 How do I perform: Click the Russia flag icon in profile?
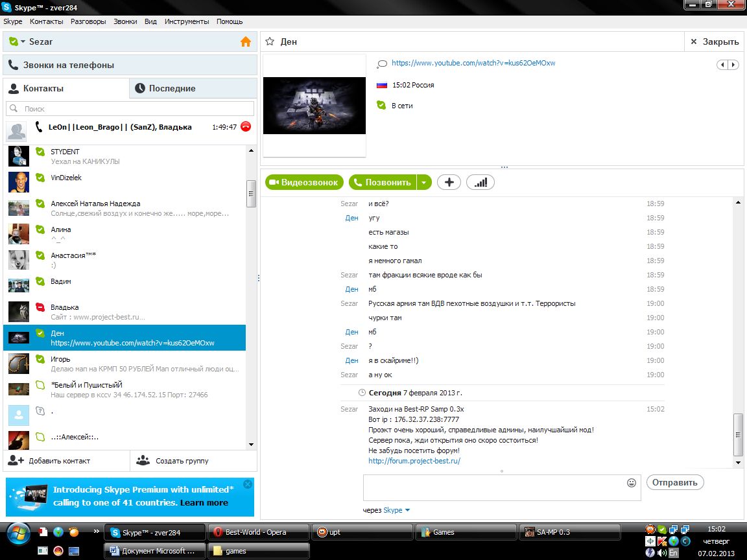click(x=381, y=86)
